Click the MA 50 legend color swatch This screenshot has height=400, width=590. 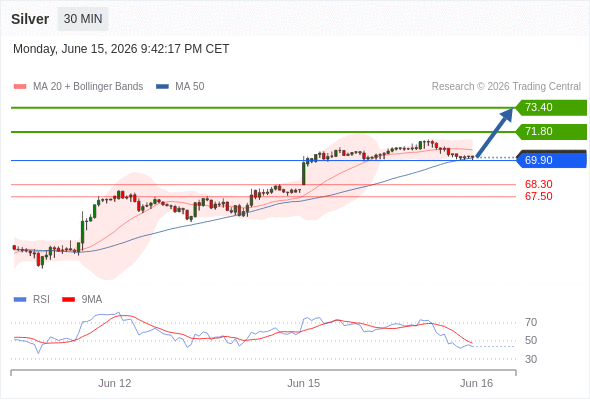(x=162, y=87)
